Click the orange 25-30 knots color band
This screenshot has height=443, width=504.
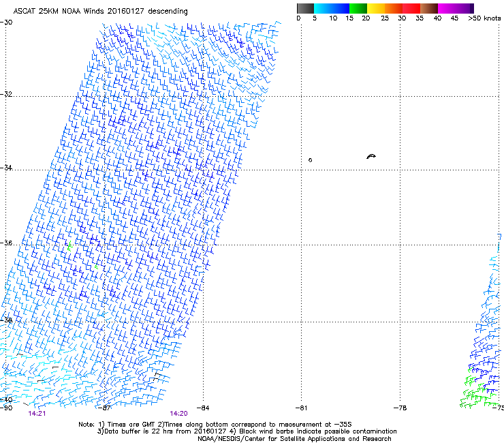(x=394, y=8)
